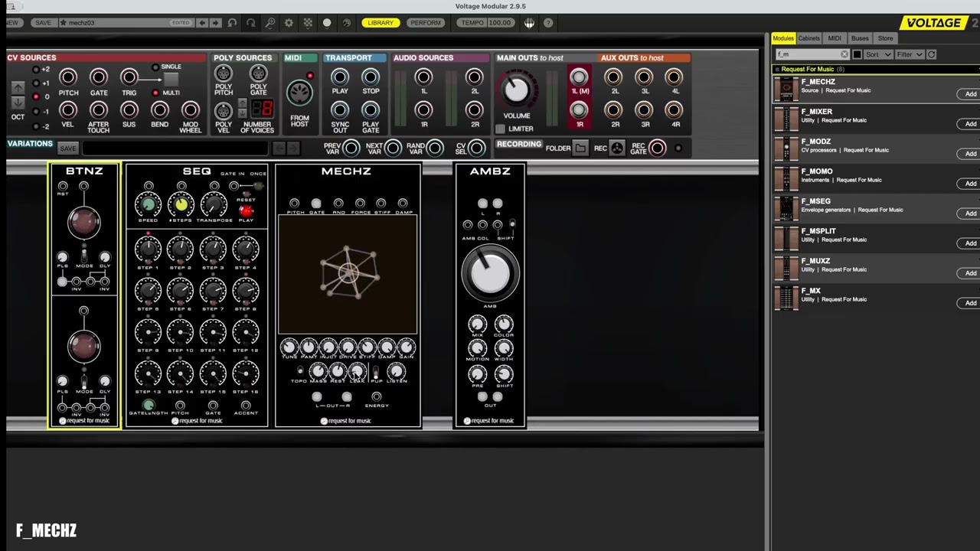Switch to the MIDI tab
980x551 pixels.
pyautogui.click(x=835, y=38)
